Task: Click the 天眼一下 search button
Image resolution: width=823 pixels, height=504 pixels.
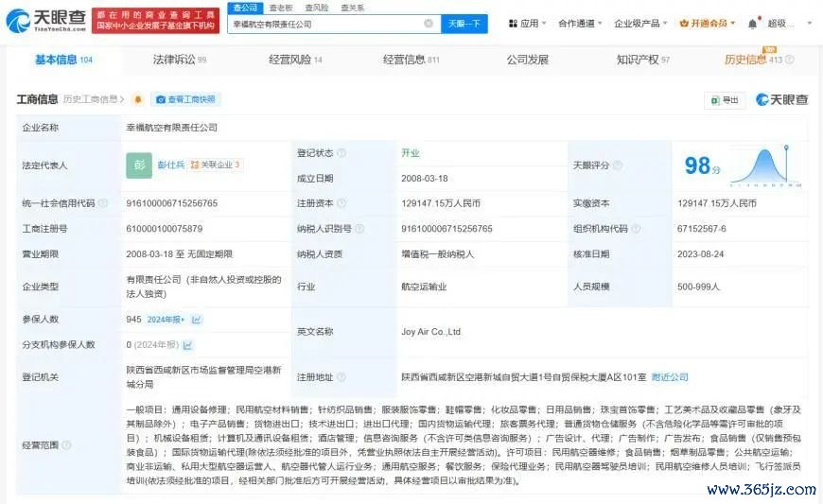Action: (x=464, y=24)
